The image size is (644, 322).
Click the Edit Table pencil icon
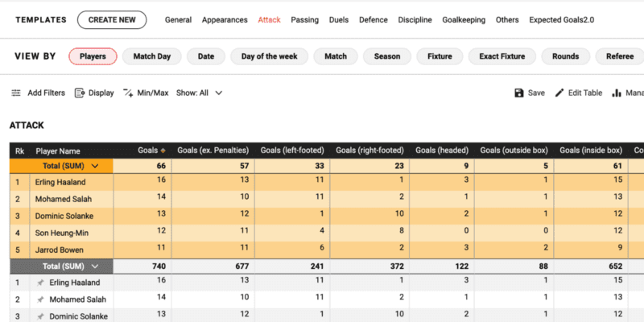pyautogui.click(x=560, y=93)
